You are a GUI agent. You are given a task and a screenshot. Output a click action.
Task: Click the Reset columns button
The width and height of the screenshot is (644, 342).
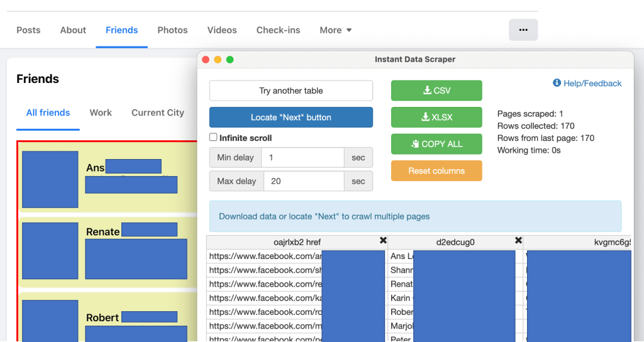(x=436, y=171)
